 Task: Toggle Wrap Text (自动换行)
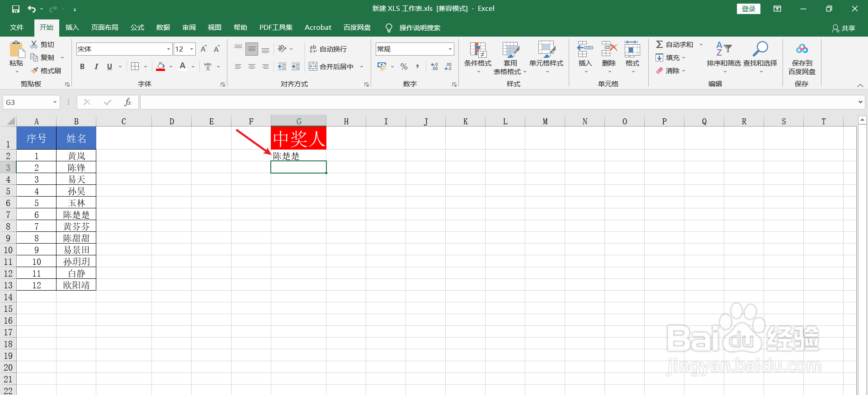(x=328, y=49)
